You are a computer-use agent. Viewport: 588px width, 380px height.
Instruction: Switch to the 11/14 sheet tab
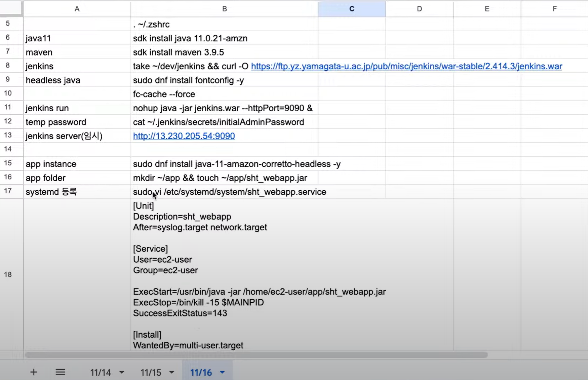click(100, 372)
